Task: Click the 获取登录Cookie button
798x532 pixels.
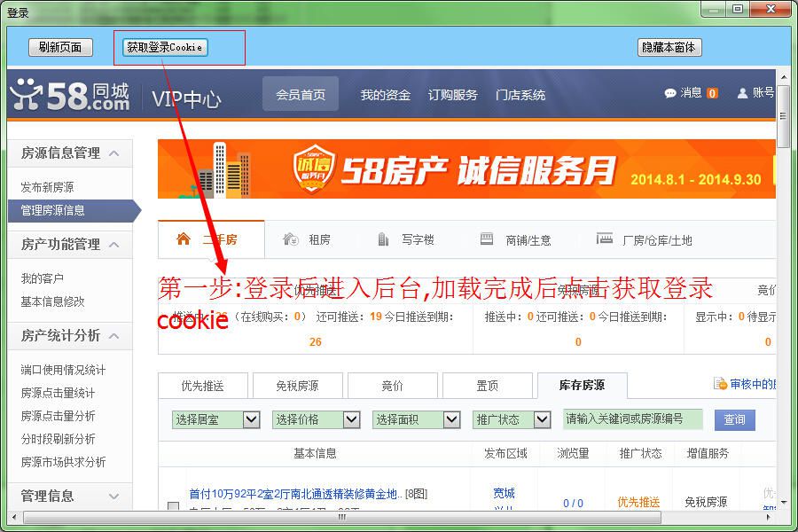Action: [165, 47]
